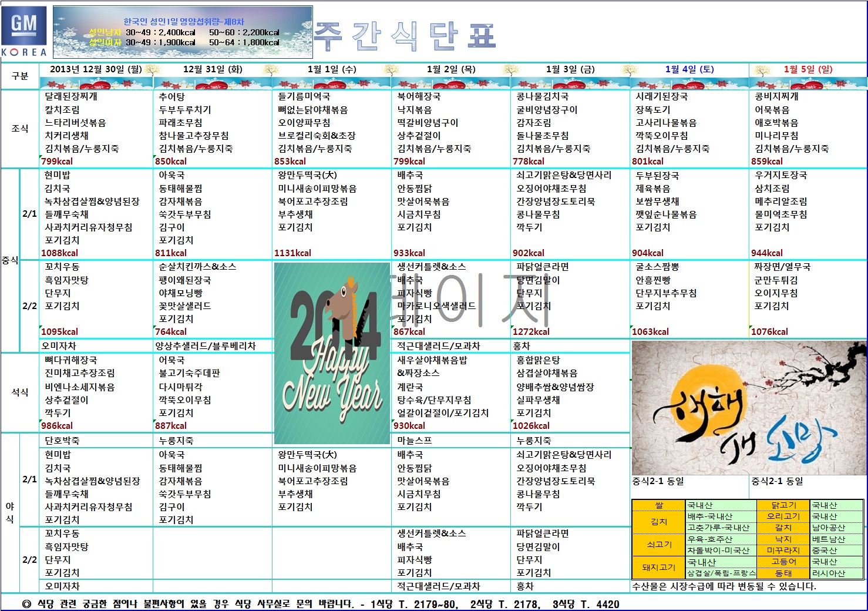Select the 2013년 12월 30일 (월) date header
This screenshot has height=611, width=868.
[96, 69]
